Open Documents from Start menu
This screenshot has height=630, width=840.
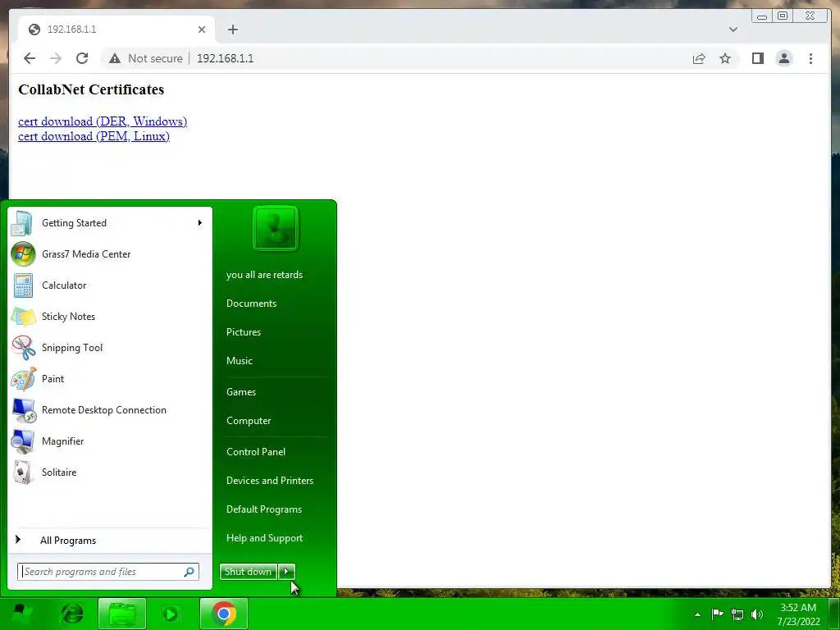pyautogui.click(x=251, y=304)
